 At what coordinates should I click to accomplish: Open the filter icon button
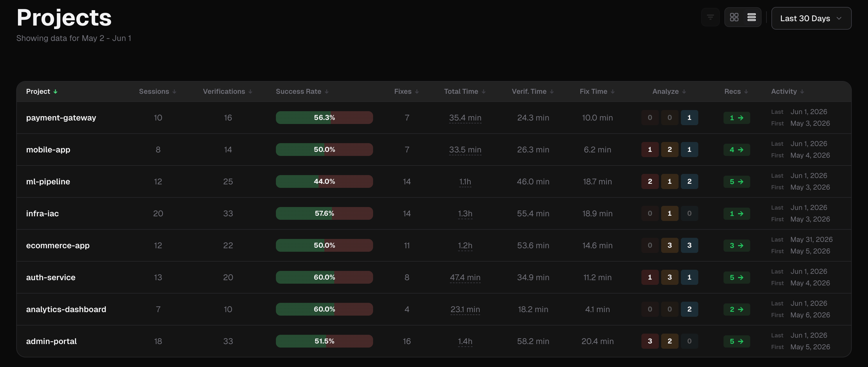(710, 17)
